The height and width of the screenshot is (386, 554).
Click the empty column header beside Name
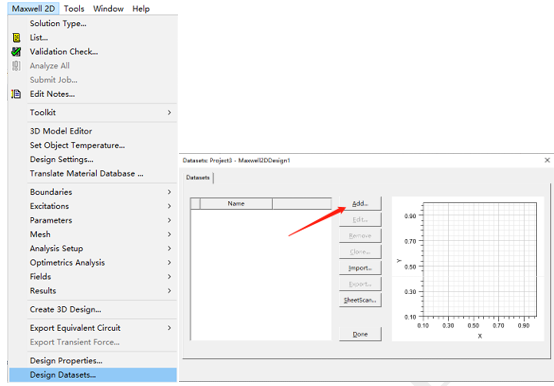[302, 203]
